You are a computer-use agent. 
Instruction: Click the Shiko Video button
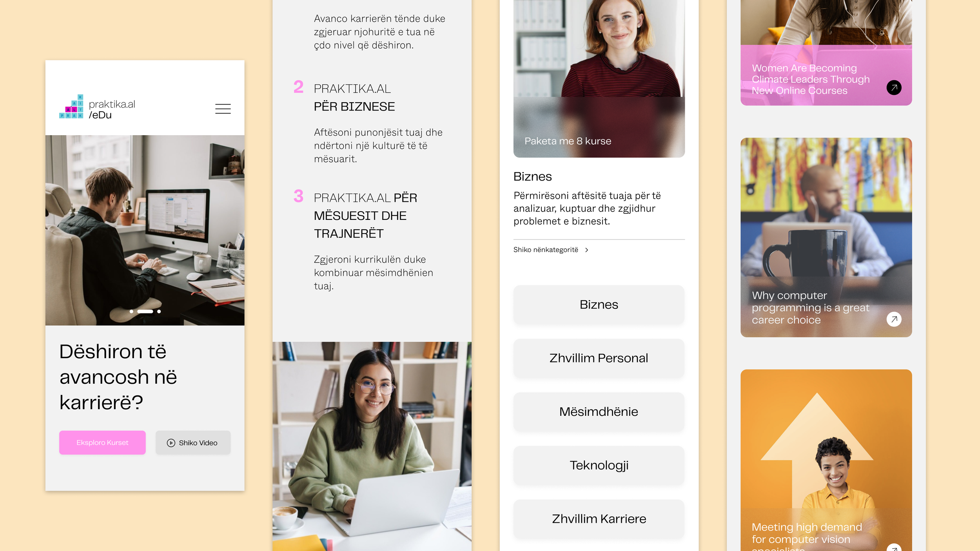(193, 442)
